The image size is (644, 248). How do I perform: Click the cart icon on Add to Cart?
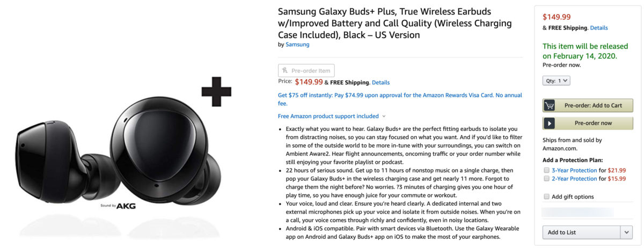(x=549, y=105)
